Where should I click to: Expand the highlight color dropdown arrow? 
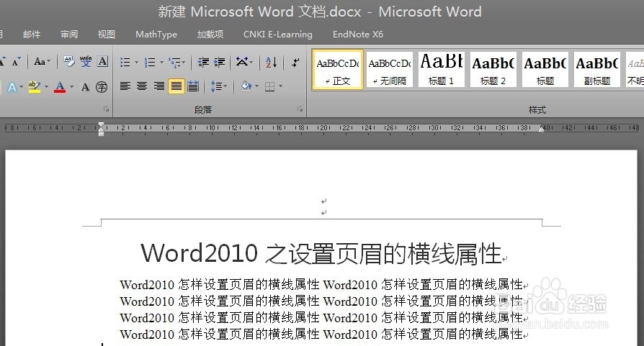(46, 87)
